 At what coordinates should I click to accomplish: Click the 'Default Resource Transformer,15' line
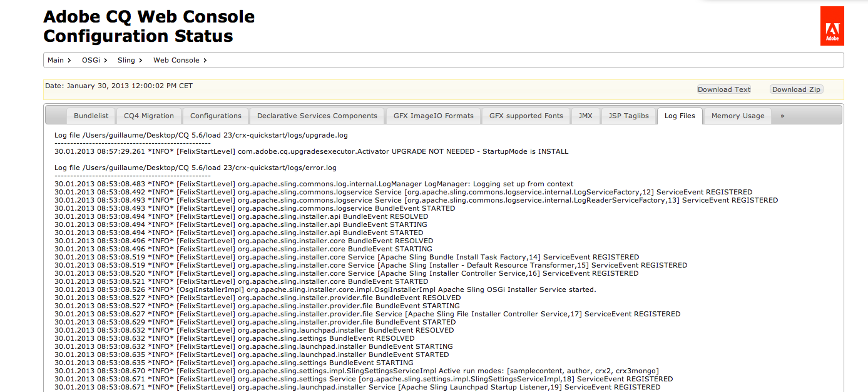click(371, 265)
